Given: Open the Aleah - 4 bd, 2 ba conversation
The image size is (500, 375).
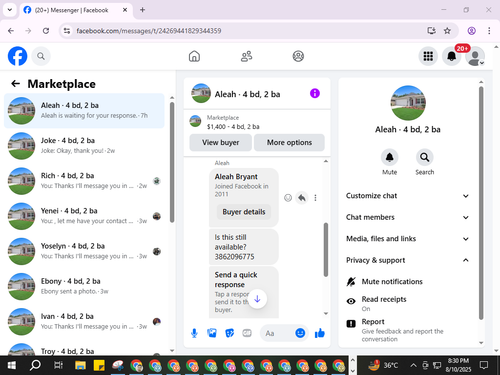Looking at the screenshot, I should pyautogui.click(x=84, y=111).
